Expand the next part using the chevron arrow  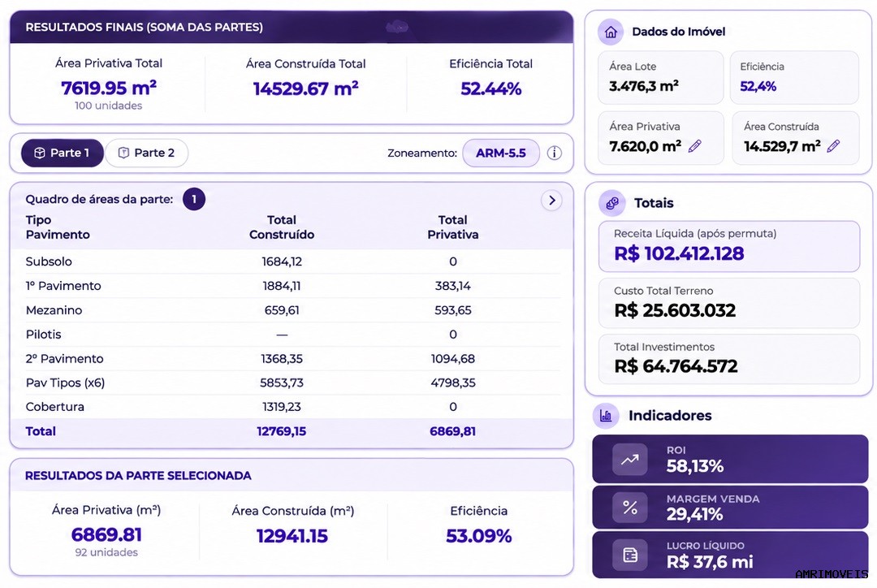pos(552,201)
